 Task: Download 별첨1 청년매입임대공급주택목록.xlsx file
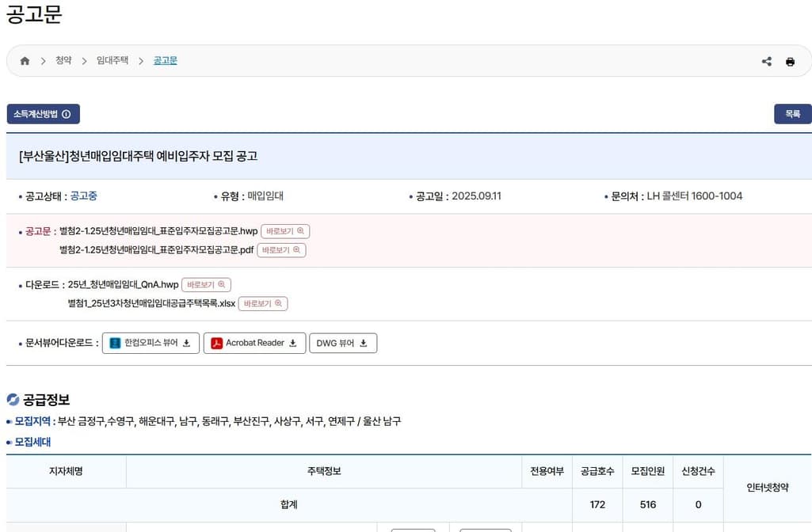(x=151, y=303)
